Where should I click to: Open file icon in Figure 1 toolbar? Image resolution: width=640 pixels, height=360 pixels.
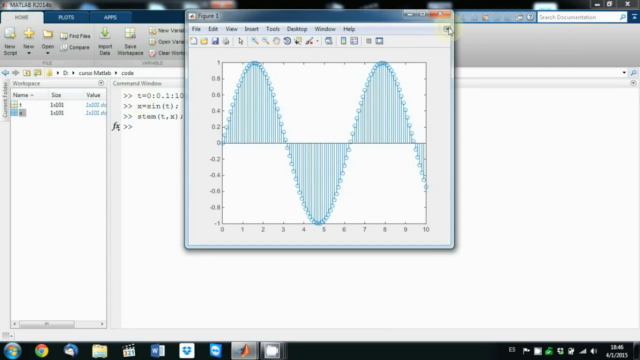204,41
